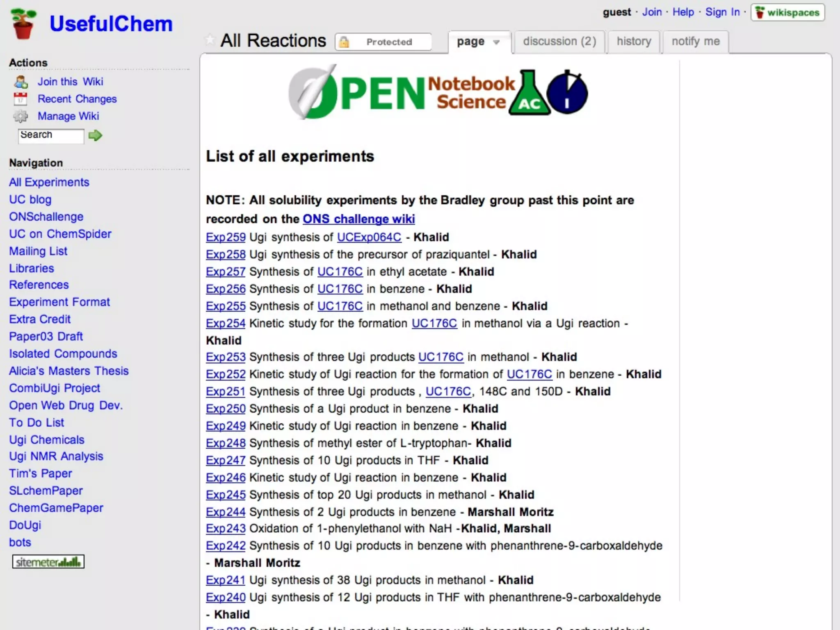The width and height of the screenshot is (840, 630).
Task: Select the notify me tab
Action: click(696, 41)
